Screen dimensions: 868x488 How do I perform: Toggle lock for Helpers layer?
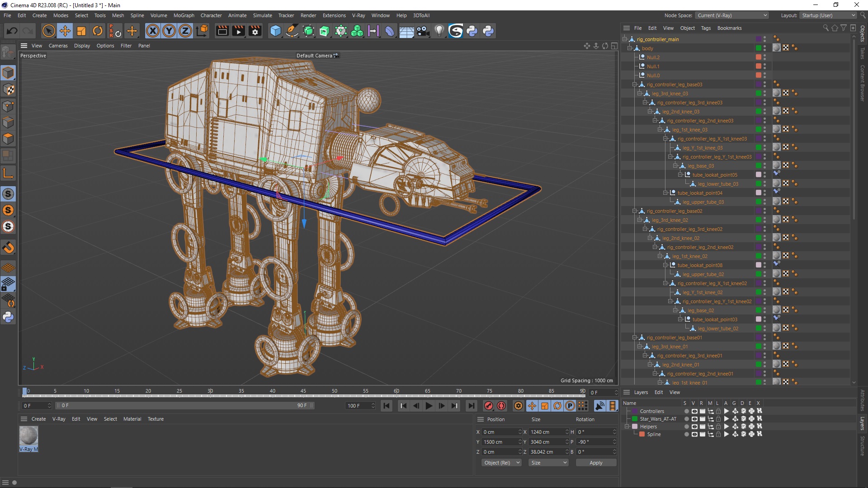(718, 427)
